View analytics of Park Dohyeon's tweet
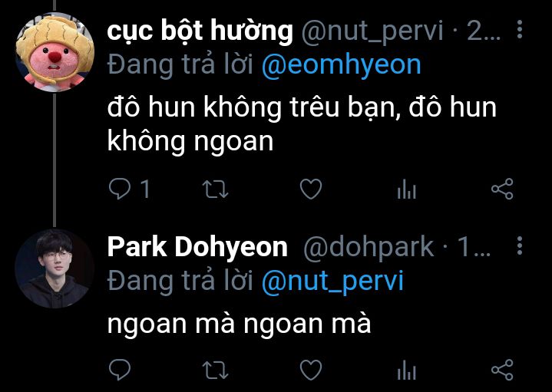 tap(407, 370)
